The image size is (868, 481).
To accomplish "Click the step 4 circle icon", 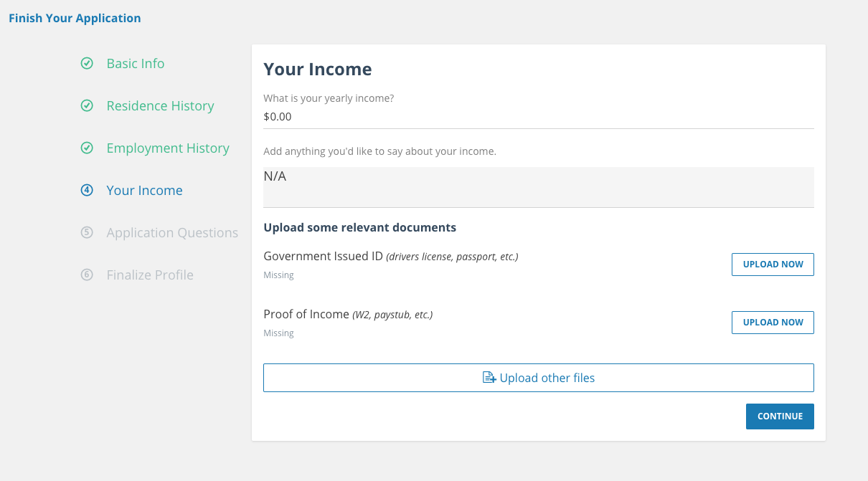I will click(x=87, y=191).
